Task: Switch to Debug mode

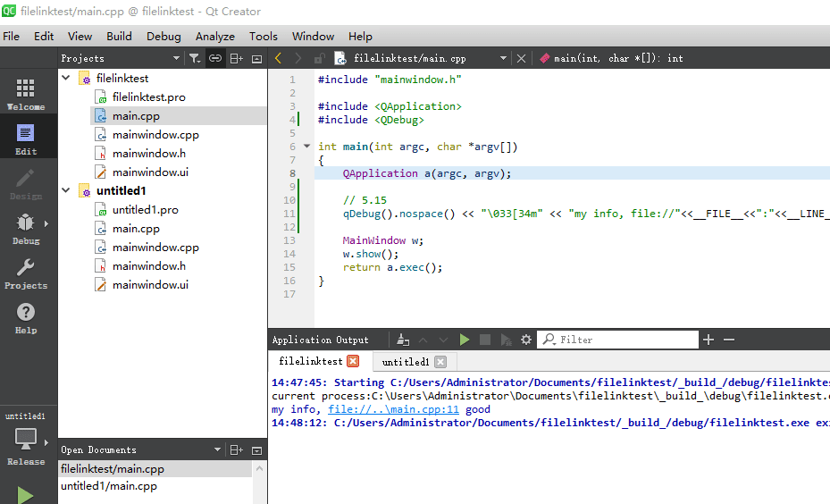Action: point(25,228)
